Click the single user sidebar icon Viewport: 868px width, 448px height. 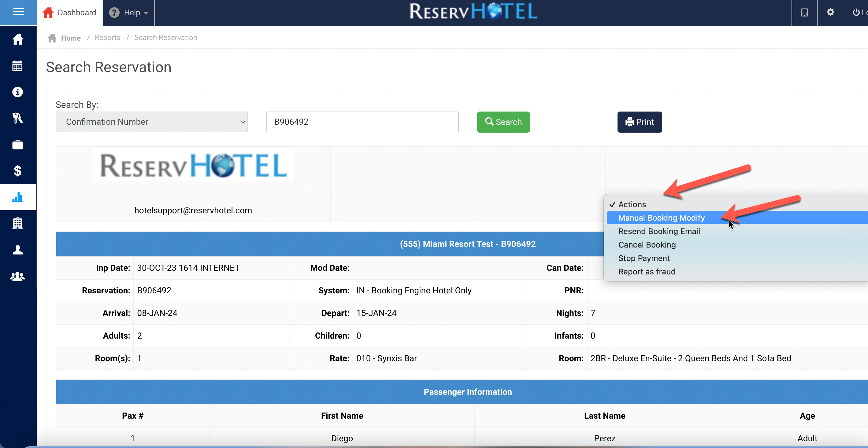coord(17,250)
